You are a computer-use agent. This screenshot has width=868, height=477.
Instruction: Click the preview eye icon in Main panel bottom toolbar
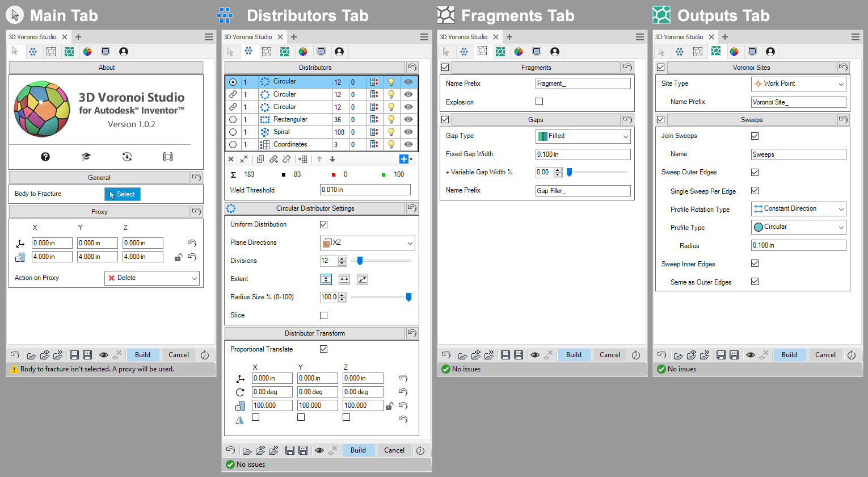104,355
